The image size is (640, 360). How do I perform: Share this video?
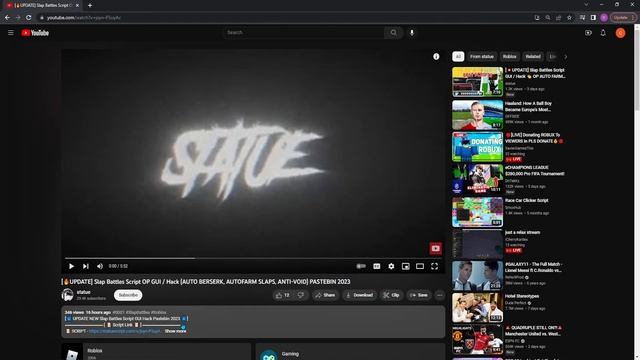point(325,295)
